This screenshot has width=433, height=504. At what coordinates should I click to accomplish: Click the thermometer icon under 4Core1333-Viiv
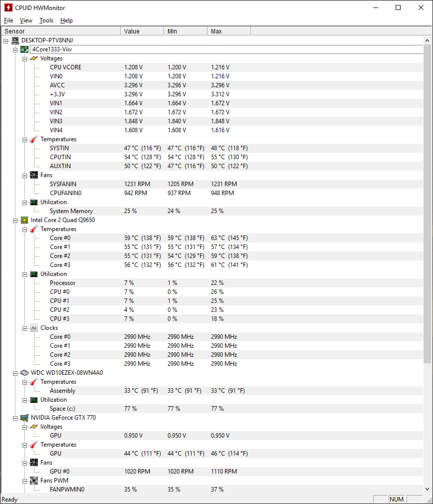(34, 140)
